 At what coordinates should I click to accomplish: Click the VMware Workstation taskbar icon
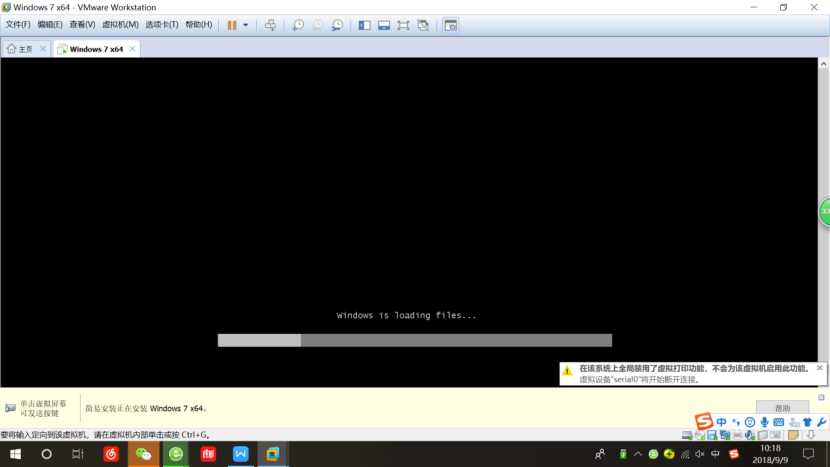[x=273, y=454]
